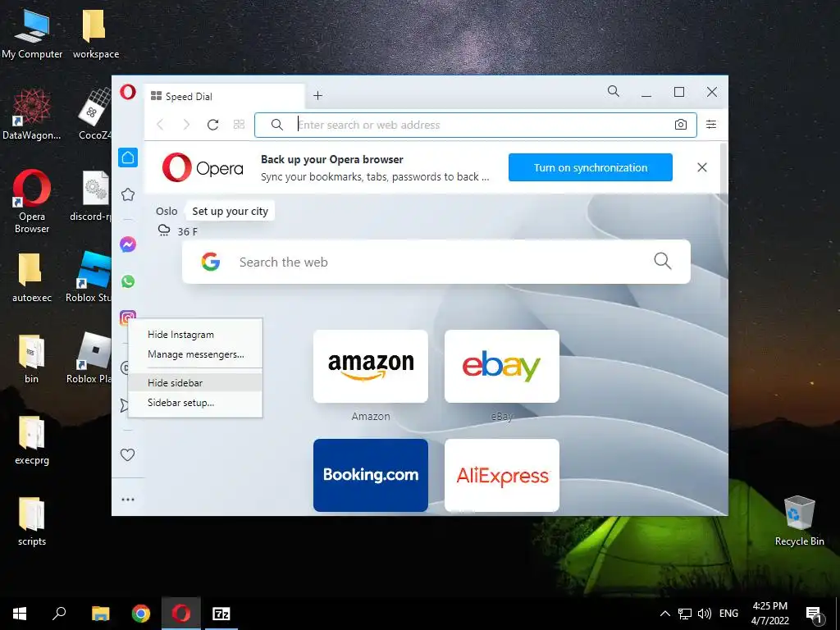Select the My Computer desktop icon
Image resolution: width=840 pixels, height=630 pixels.
[32, 34]
